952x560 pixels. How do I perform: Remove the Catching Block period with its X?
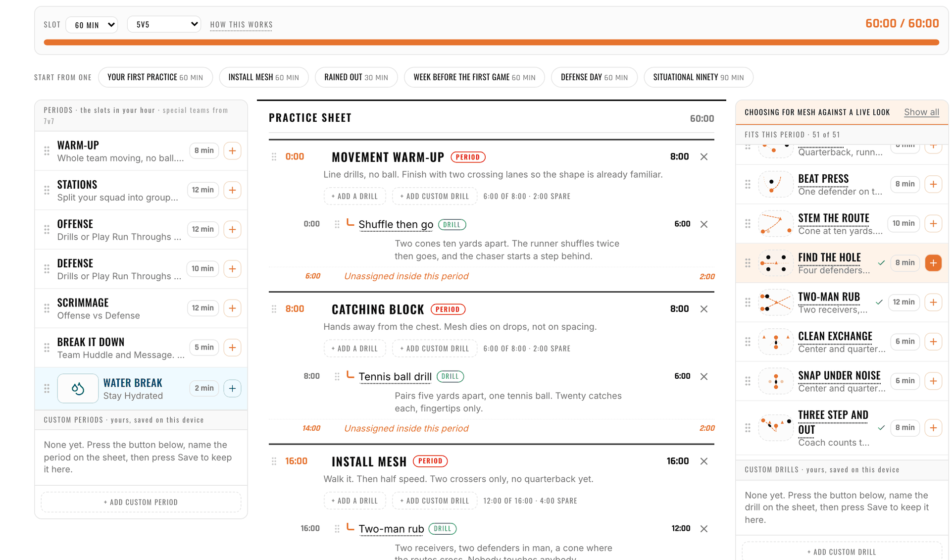704,309
